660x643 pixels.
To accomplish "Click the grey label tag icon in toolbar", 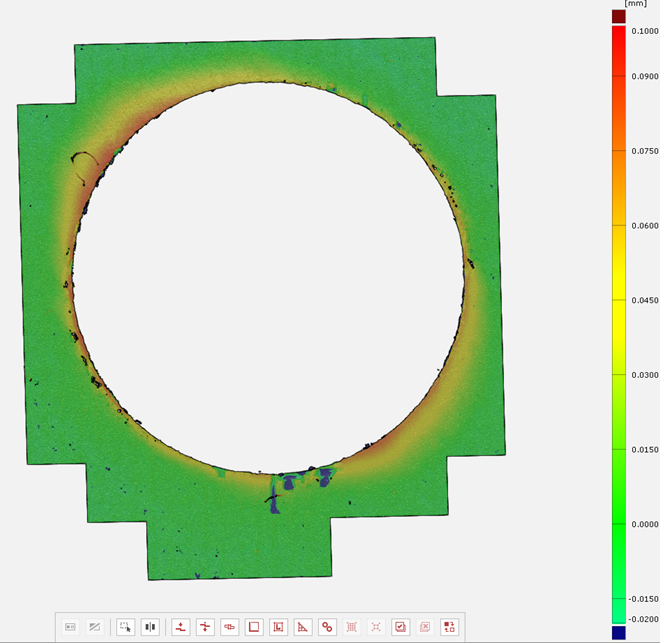I will pos(71,627).
